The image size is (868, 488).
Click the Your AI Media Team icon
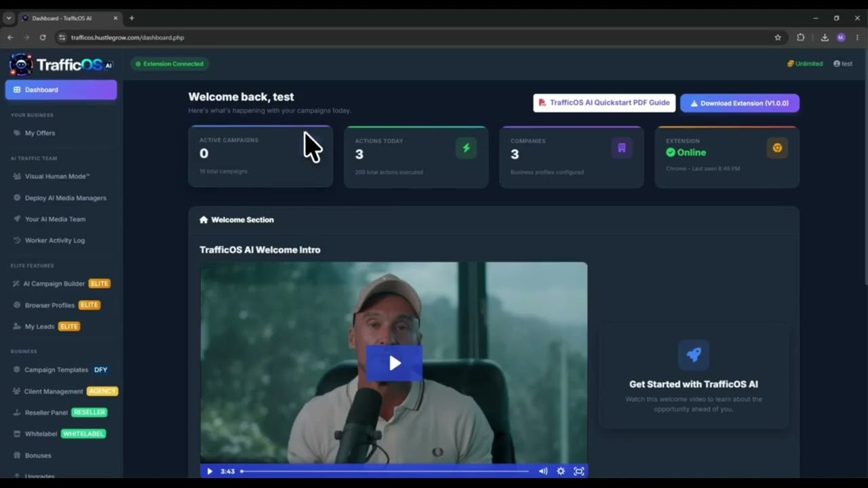click(x=17, y=219)
